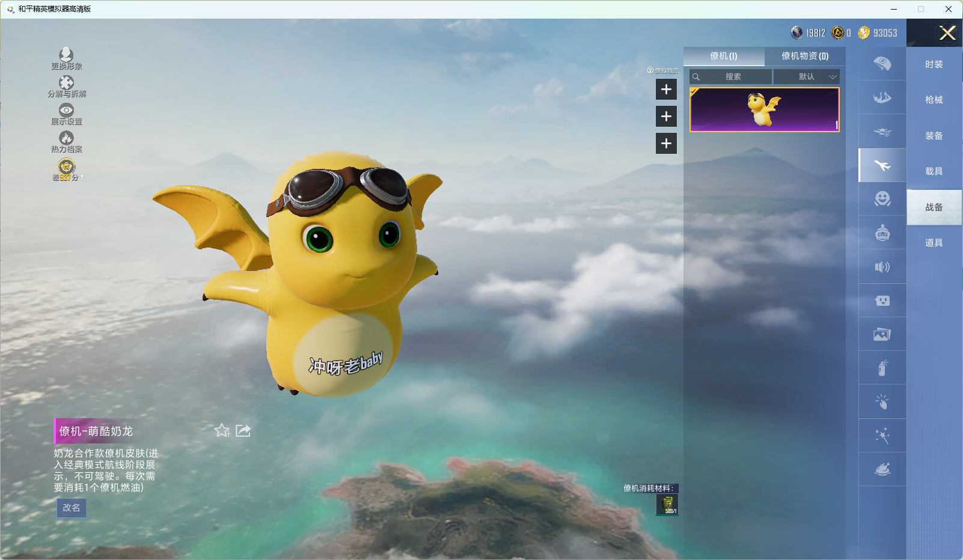Viewport: 963px width, 560px height.
Task: Switch to the 僚机 (1) tab
Action: coord(724,56)
